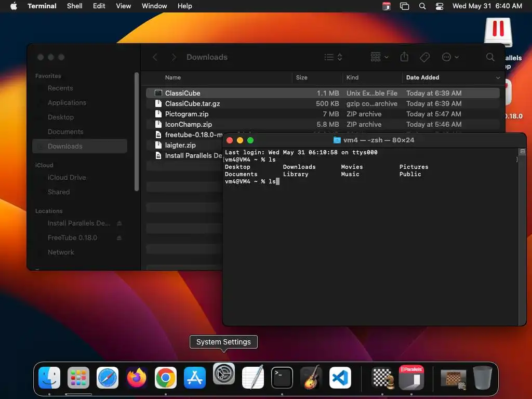Sort files by the Name column
Viewport: 532px width, 399px height.
pyautogui.click(x=172, y=78)
